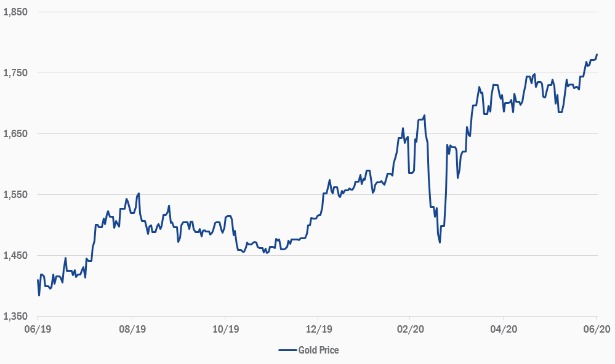The height and width of the screenshot is (364, 615).
Task: Click the 1,550 y-axis label
Action: pos(15,194)
